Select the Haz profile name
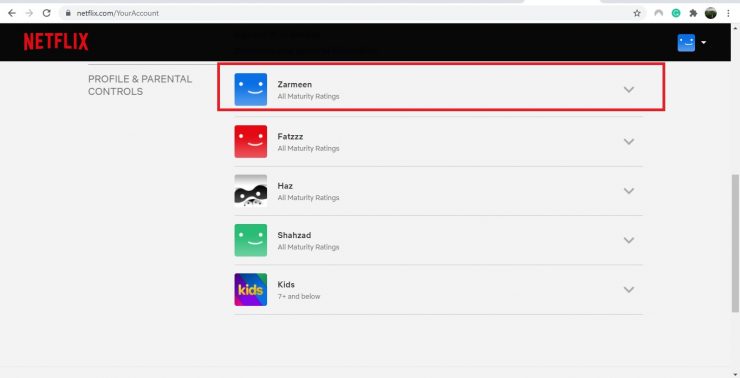The height and width of the screenshot is (378, 740). pos(285,186)
